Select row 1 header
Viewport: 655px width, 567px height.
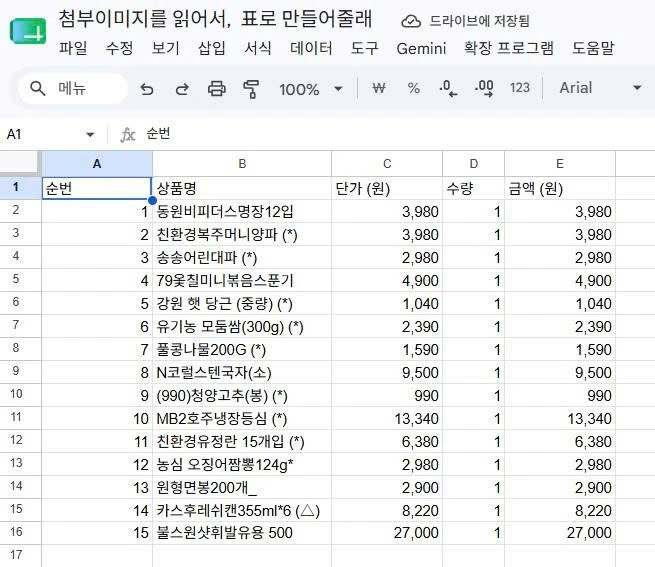(x=20, y=187)
